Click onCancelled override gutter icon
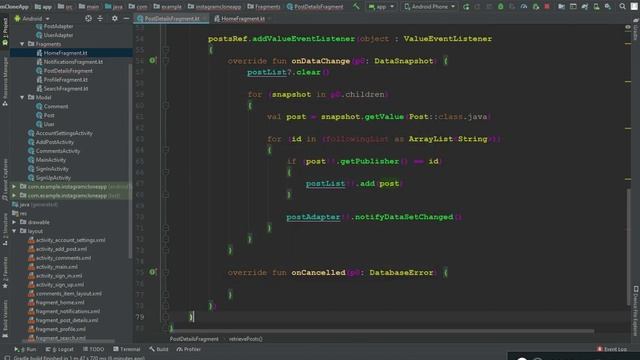The image size is (640, 360). point(152,272)
